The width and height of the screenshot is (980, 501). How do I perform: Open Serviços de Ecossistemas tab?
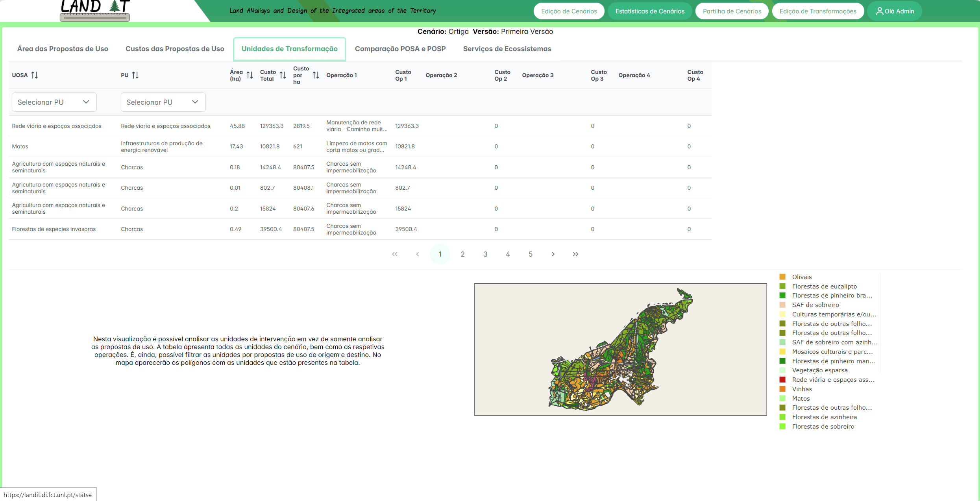(507, 49)
